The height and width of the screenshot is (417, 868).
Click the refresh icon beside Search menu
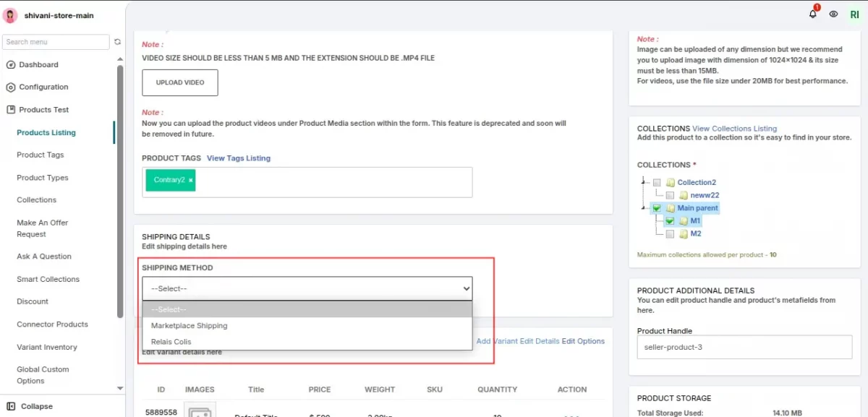pyautogui.click(x=118, y=42)
